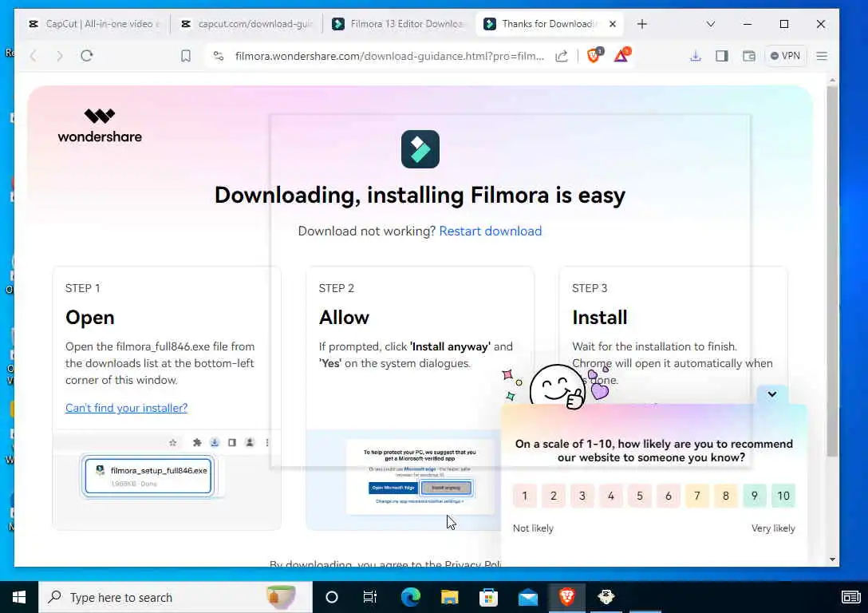Open Mail app from taskbar

point(527,597)
